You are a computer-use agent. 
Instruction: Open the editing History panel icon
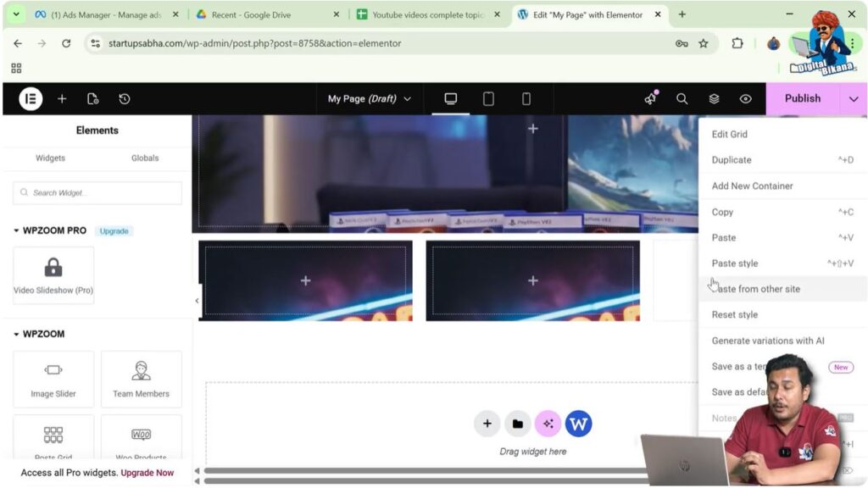(x=125, y=98)
